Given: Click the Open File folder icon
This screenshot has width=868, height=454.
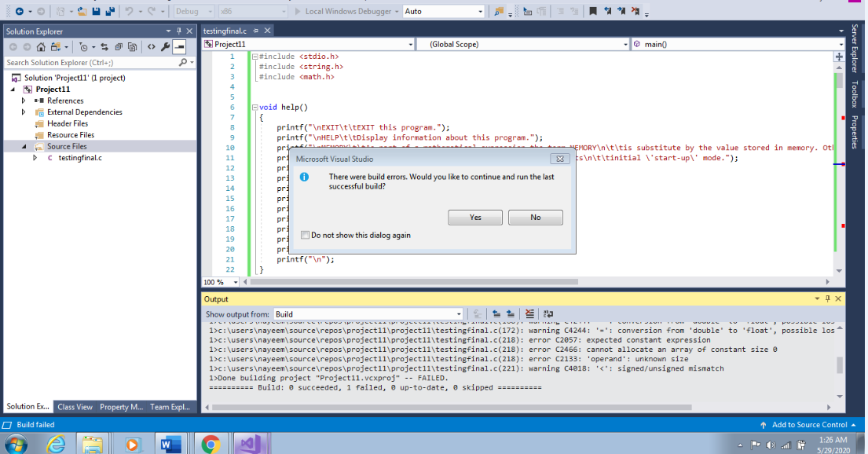Looking at the screenshot, I should tap(82, 11).
